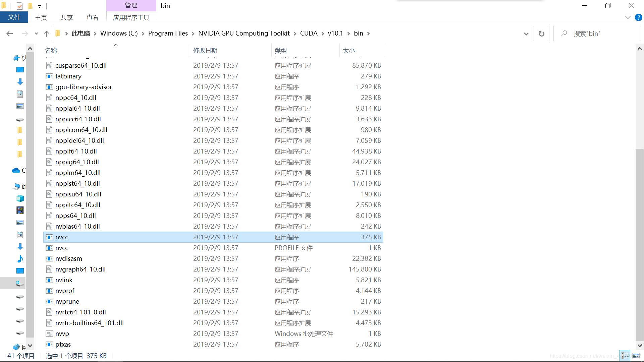
Task: Open Videos folder icon in sidebar
Action: coord(20,210)
